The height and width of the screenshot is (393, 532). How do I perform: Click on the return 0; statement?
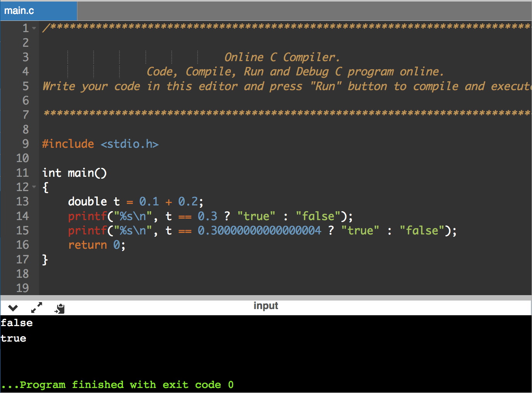[97, 245]
